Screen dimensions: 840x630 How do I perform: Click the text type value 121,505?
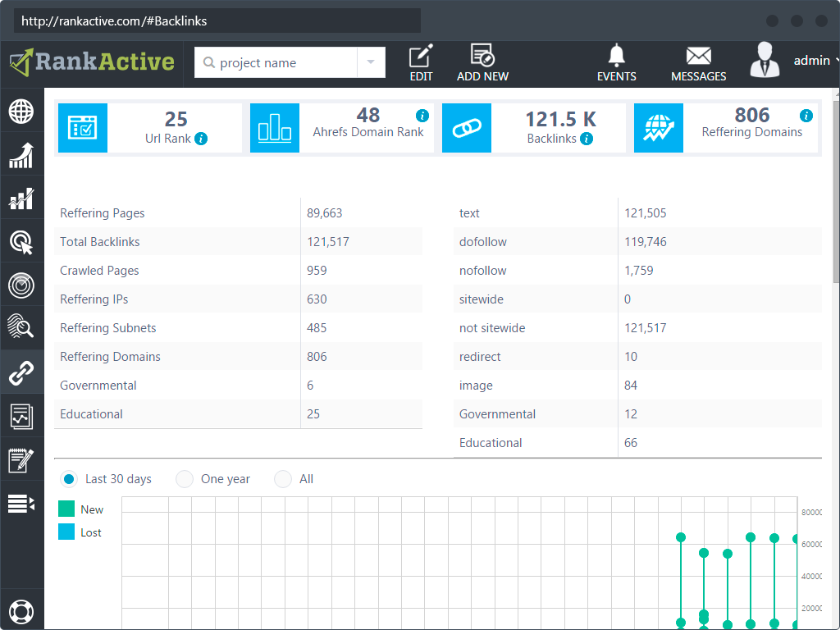tap(646, 213)
